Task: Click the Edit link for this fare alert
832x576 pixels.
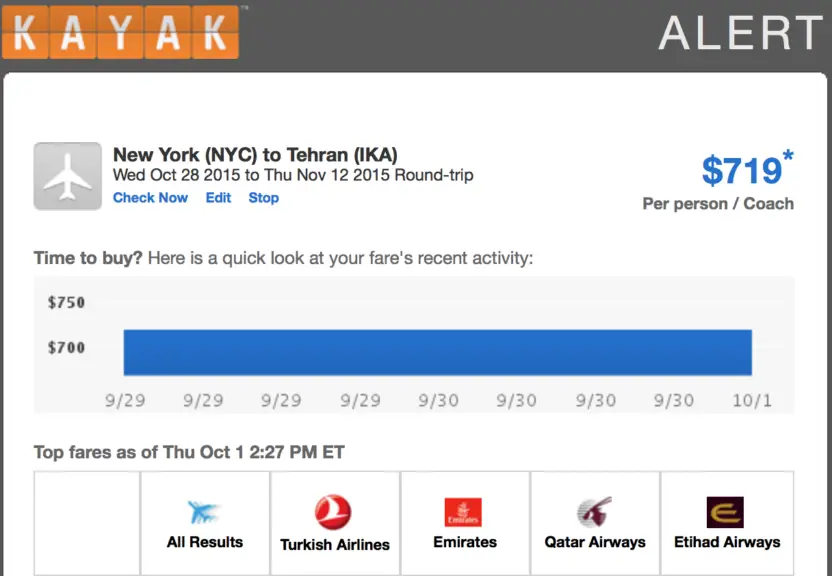Action: [x=218, y=198]
